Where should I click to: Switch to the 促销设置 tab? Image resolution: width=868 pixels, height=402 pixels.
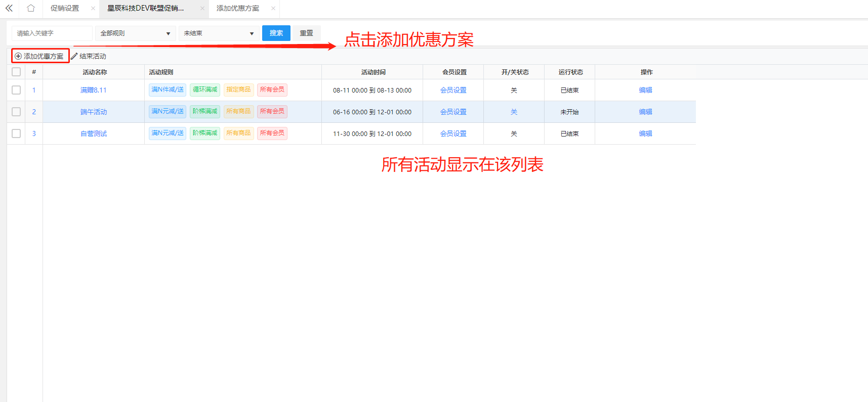[65, 8]
